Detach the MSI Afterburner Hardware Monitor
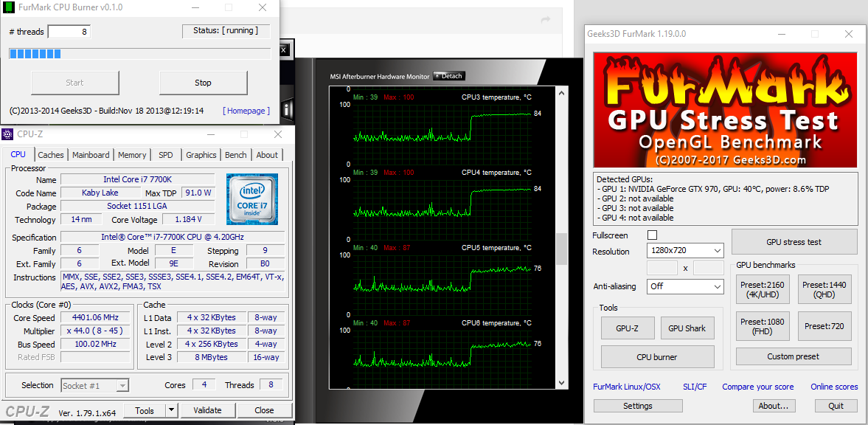This screenshot has height=425, width=868. point(449,76)
